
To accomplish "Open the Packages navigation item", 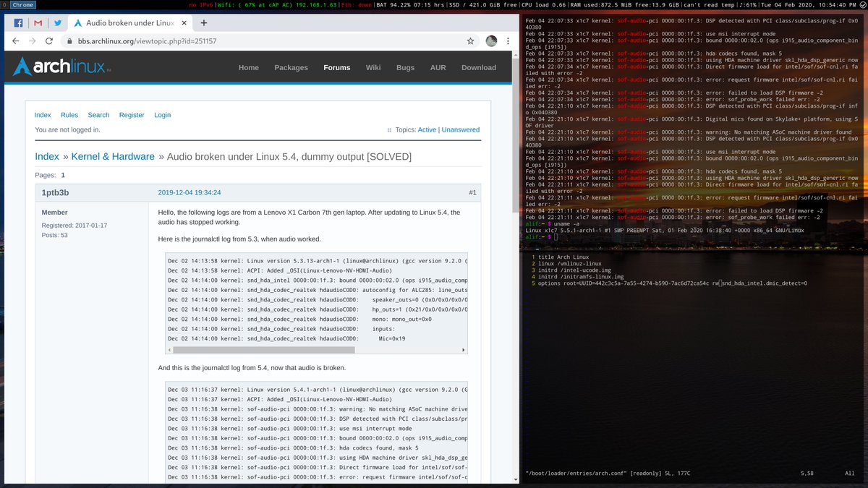I will point(291,67).
